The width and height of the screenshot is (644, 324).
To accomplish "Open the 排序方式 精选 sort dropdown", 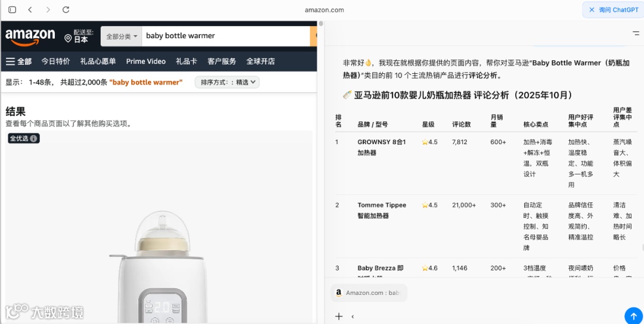I will pyautogui.click(x=227, y=82).
